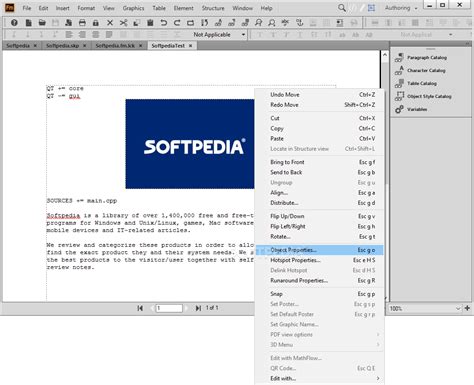Go to last page button
474x385 pixels.
coord(198,308)
